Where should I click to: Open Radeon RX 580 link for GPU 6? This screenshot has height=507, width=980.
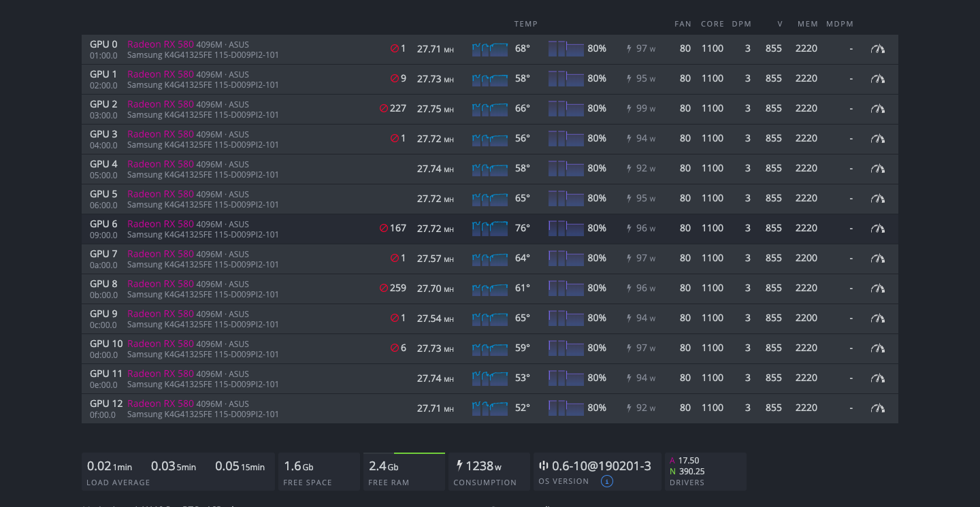(x=161, y=224)
